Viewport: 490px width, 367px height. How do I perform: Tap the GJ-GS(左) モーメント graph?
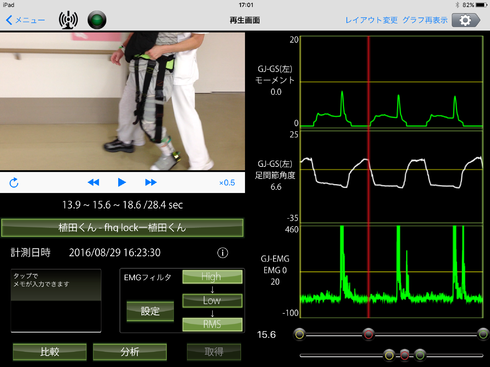point(392,82)
